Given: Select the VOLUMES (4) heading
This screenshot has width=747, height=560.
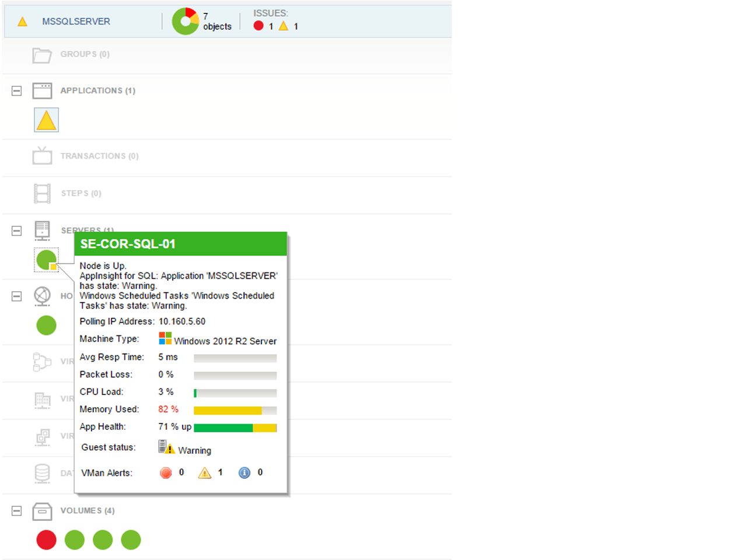Looking at the screenshot, I should [x=88, y=510].
